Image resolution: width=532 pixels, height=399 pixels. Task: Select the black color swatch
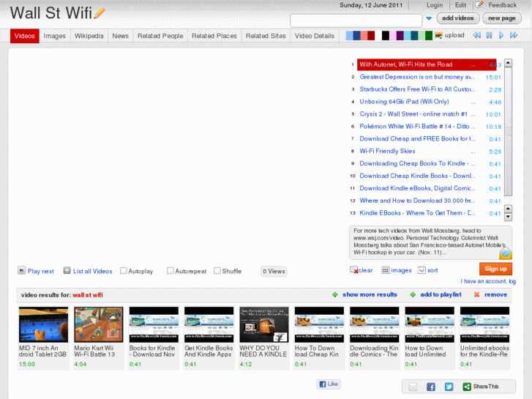[386, 35]
